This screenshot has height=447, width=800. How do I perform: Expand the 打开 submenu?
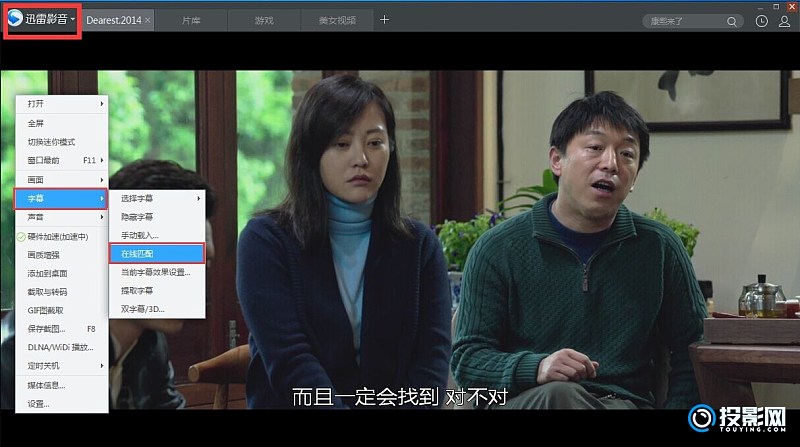pyautogui.click(x=62, y=104)
